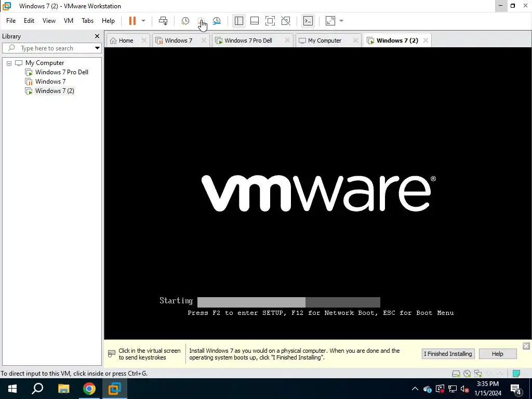The image size is (532, 399).
Task: Toggle the library sidebar view icon
Action: pos(239,21)
